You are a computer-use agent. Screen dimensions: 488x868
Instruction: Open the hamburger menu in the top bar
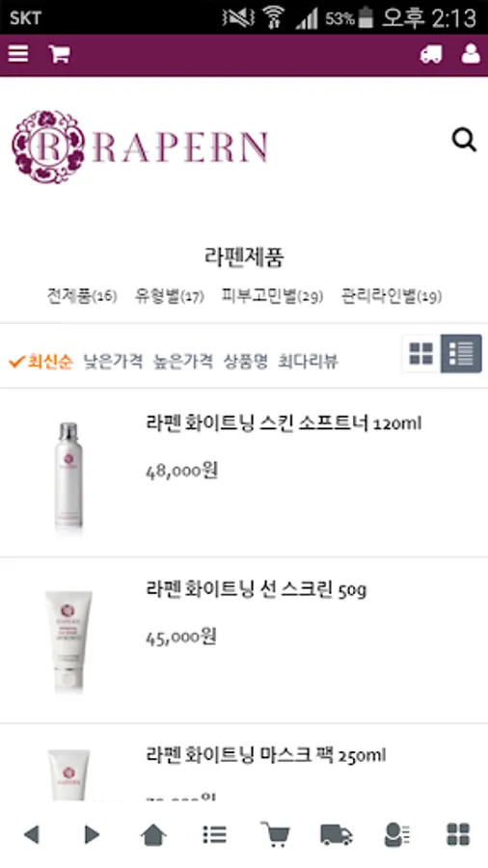(x=18, y=54)
